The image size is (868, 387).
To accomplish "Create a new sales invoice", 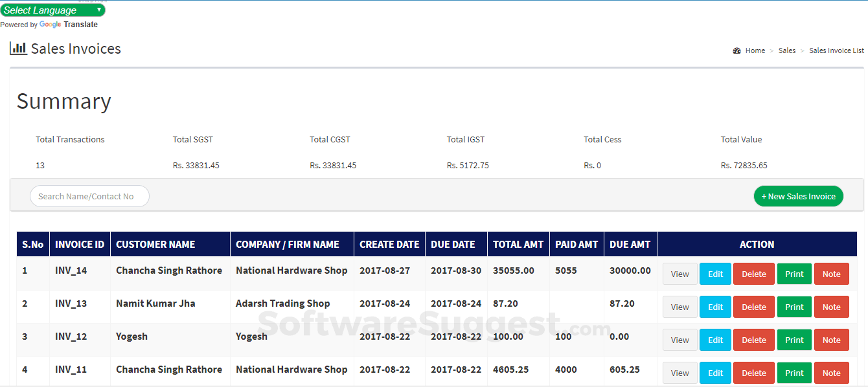I will click(798, 196).
